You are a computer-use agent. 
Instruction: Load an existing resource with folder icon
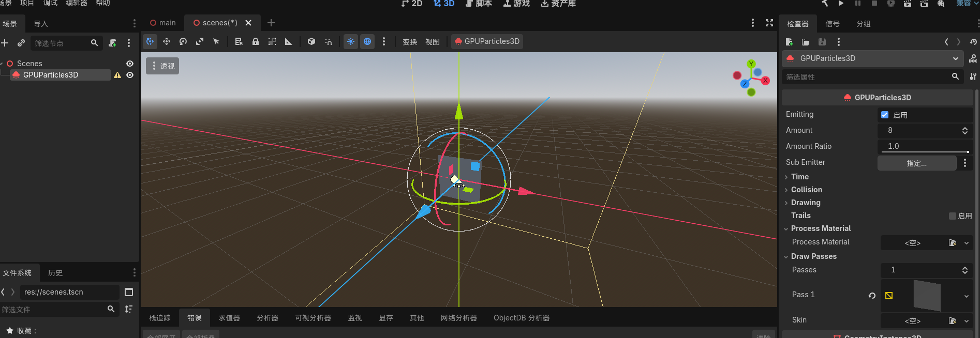tap(806, 42)
